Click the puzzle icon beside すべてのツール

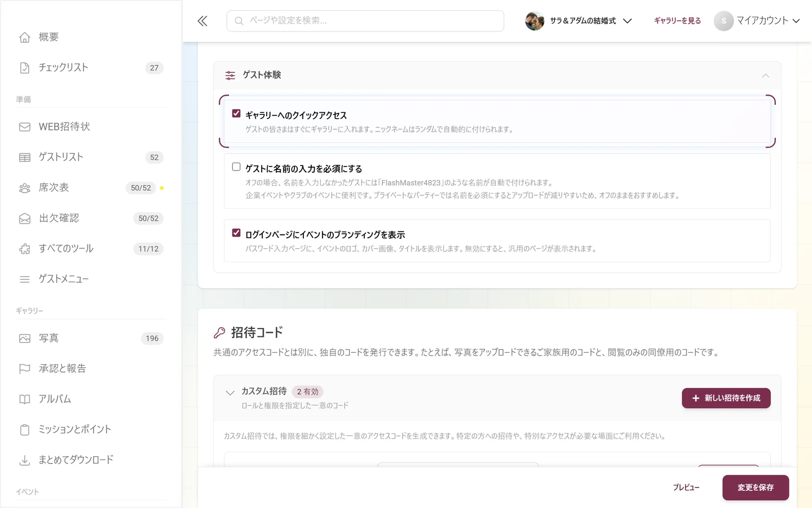(x=25, y=249)
